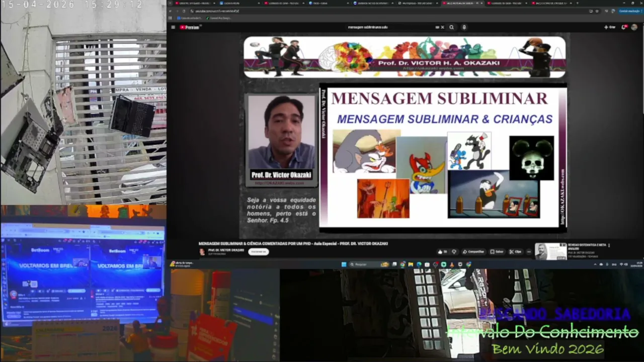The height and width of the screenshot is (362, 644).
Task: Go to YouTube Premium home logo
Action: 190,27
